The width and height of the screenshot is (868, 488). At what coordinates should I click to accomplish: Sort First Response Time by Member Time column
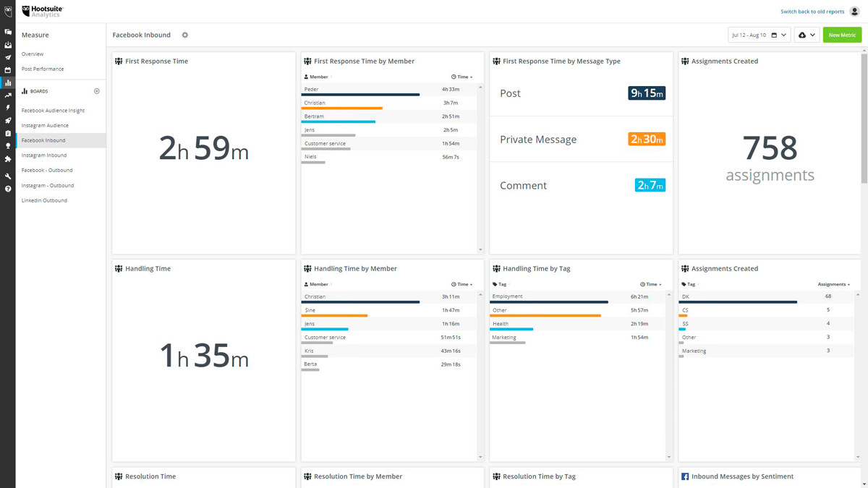(462, 77)
